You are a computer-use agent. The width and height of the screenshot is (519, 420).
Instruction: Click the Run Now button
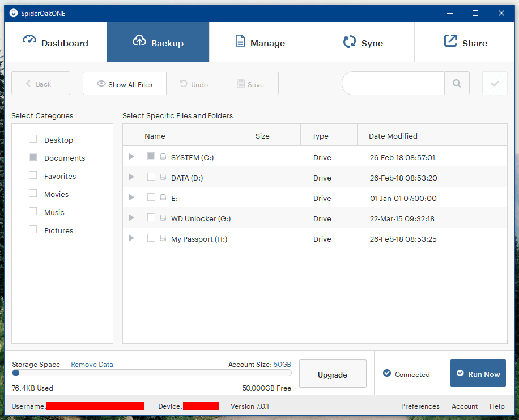(478, 373)
